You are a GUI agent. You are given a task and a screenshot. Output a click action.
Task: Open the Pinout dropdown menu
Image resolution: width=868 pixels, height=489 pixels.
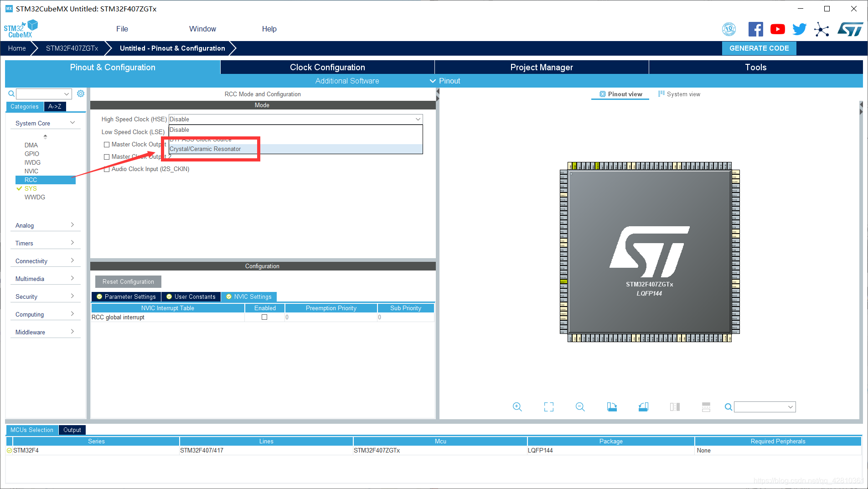[x=445, y=81]
